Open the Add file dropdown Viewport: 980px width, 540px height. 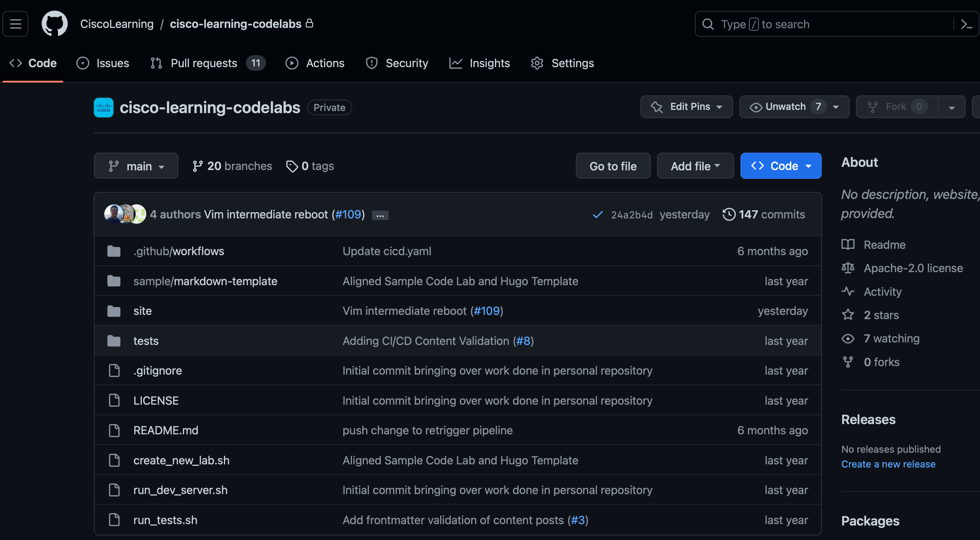(695, 166)
